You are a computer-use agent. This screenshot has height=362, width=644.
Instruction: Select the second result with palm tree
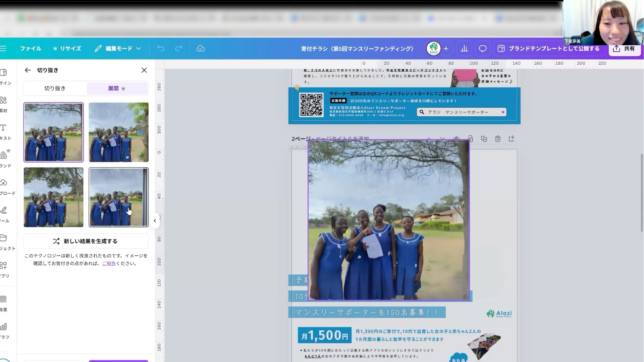[119, 132]
